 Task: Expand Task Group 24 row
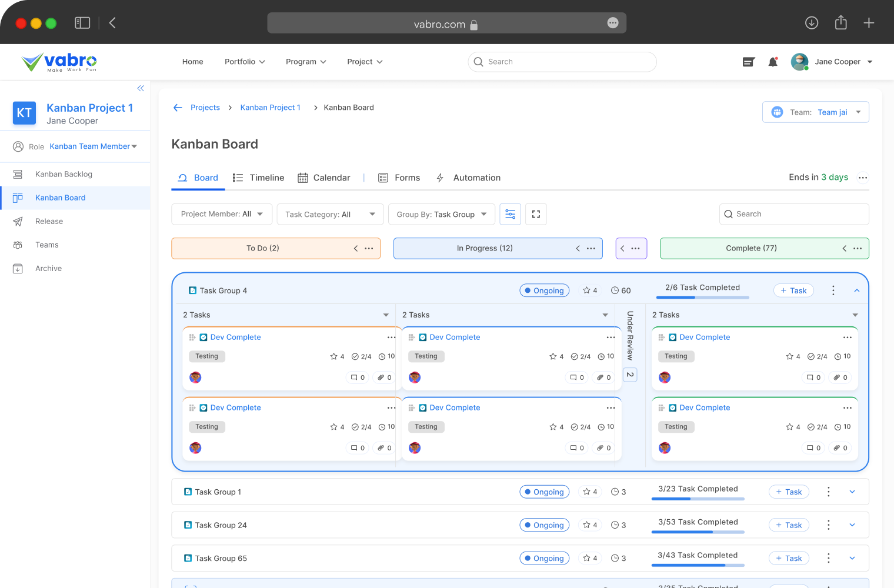852,525
